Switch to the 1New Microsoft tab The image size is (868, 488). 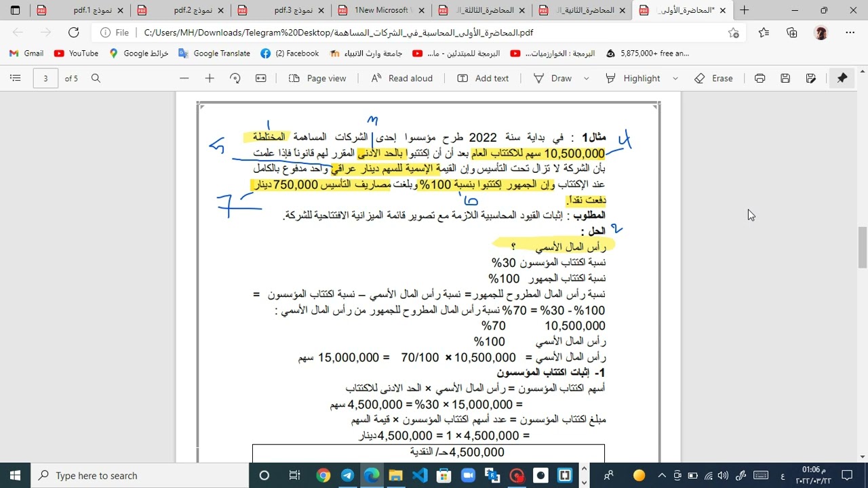pyautogui.click(x=380, y=10)
